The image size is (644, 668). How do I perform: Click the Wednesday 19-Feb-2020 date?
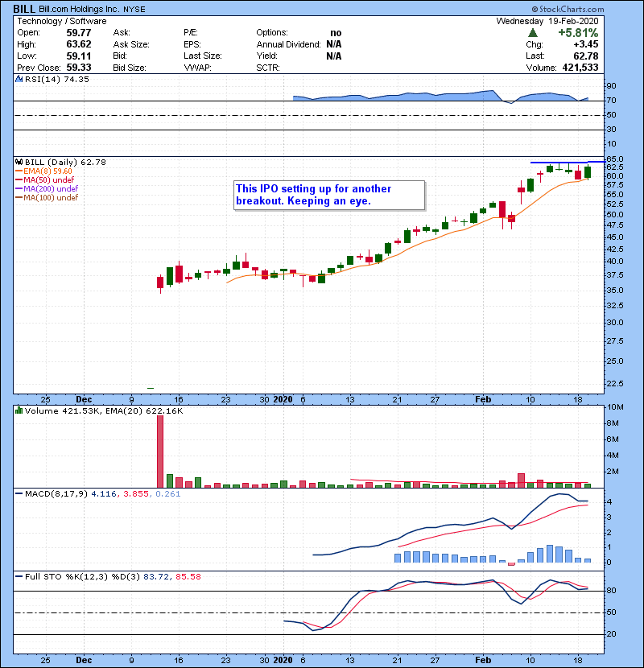pos(547,21)
